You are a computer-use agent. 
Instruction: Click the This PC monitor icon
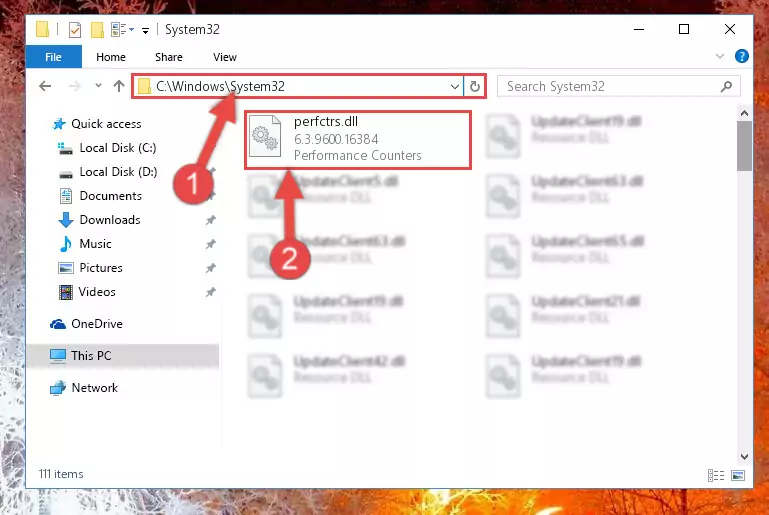(57, 356)
